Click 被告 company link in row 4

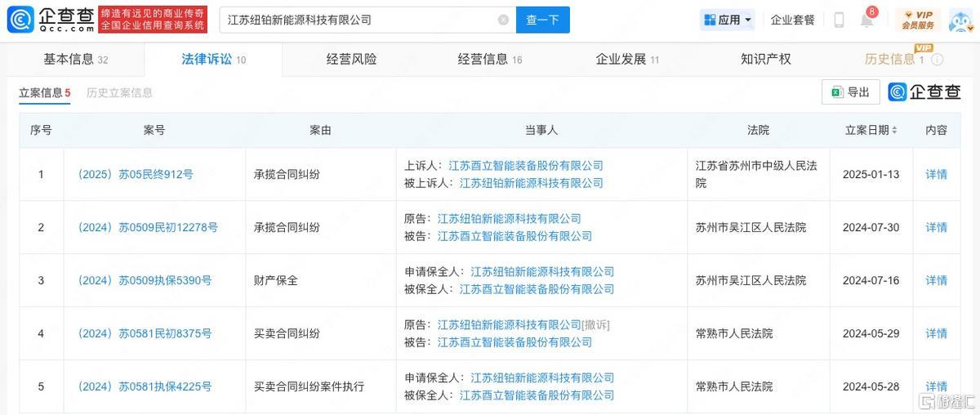click(514, 342)
